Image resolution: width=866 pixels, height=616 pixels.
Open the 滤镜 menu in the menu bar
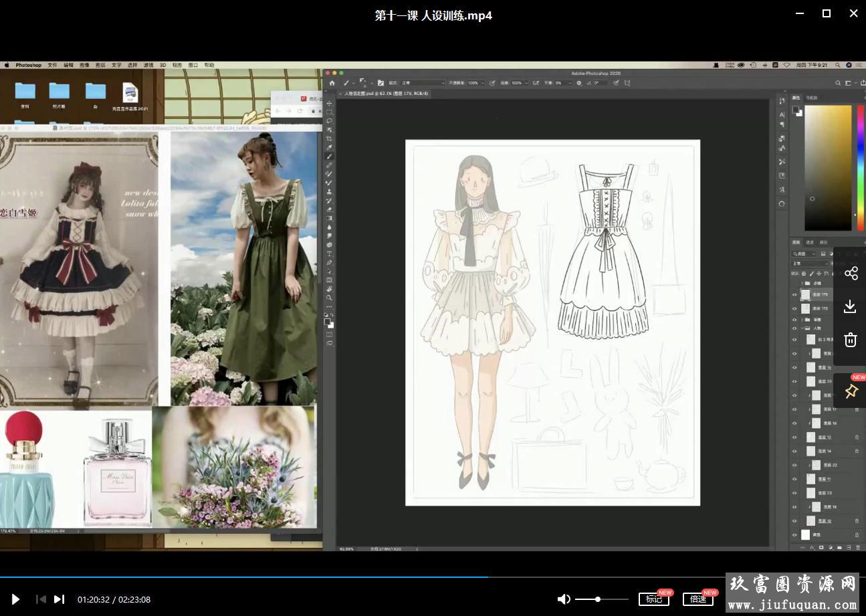pyautogui.click(x=149, y=66)
